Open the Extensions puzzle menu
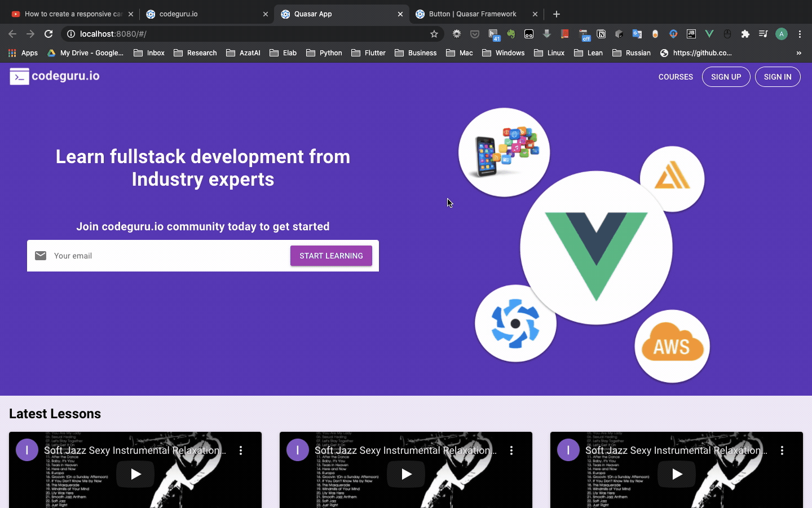The width and height of the screenshot is (812, 508). pyautogui.click(x=745, y=34)
